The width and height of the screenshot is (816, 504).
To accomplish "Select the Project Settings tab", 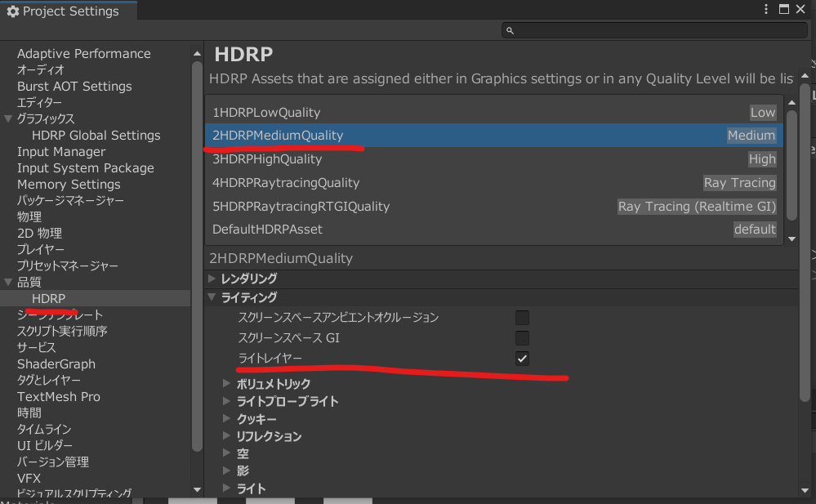I will tap(69, 11).
